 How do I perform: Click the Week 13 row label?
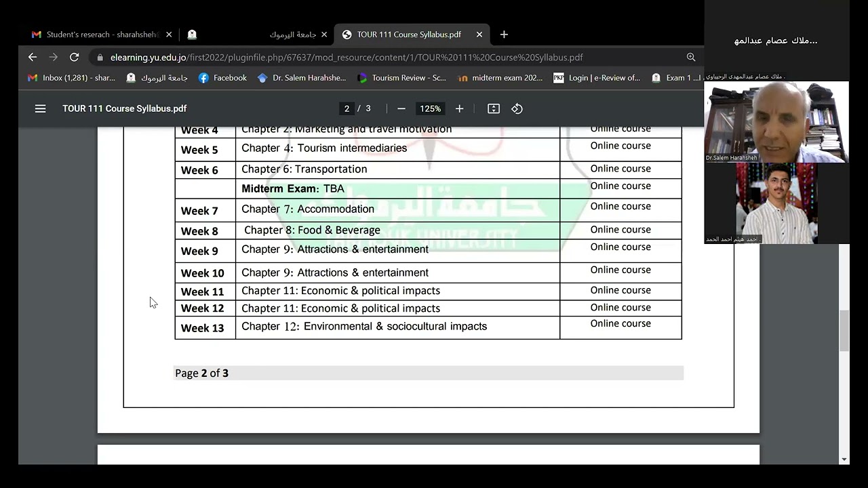tap(202, 328)
